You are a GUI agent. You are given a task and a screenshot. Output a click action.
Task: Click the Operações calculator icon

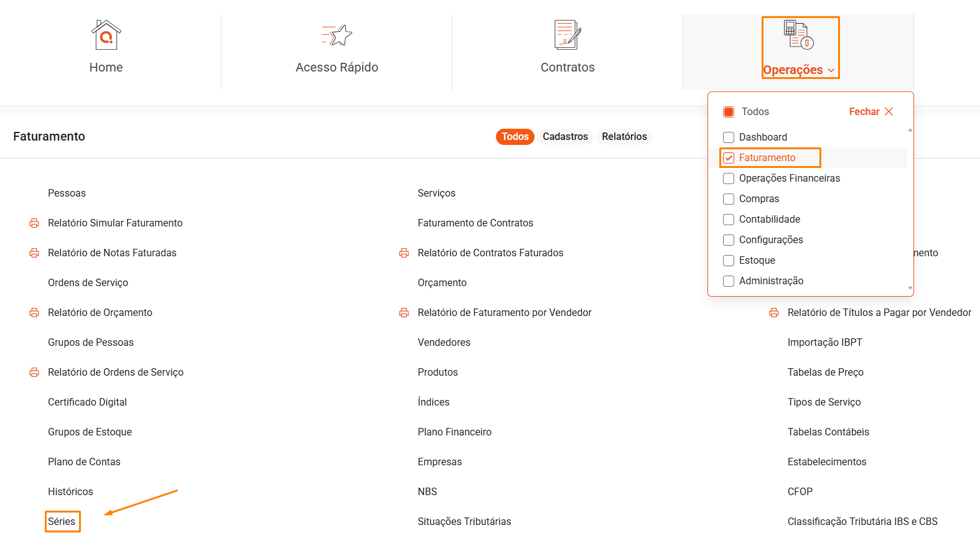[x=798, y=35]
